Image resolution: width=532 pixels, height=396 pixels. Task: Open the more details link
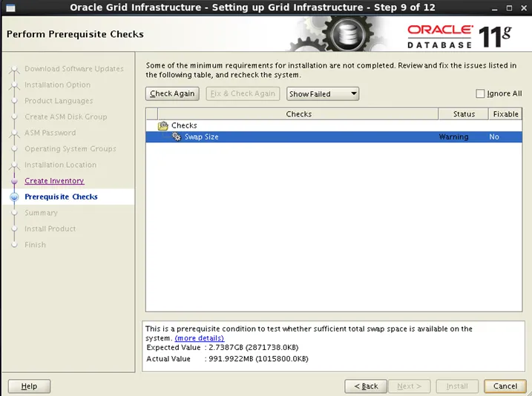[199, 338]
